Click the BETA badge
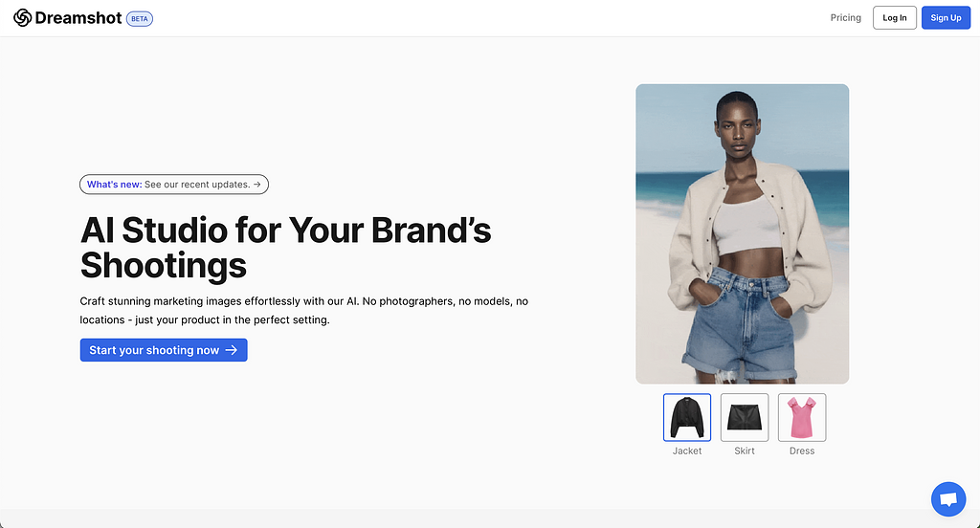The width and height of the screenshot is (980, 528). [x=140, y=19]
